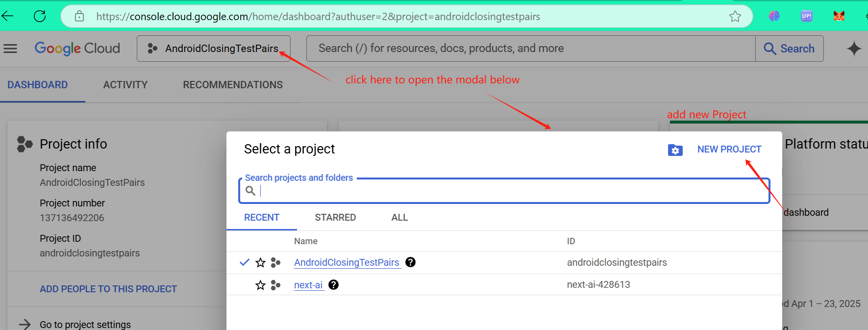
Task: Click the ID column header
Action: tap(571, 241)
